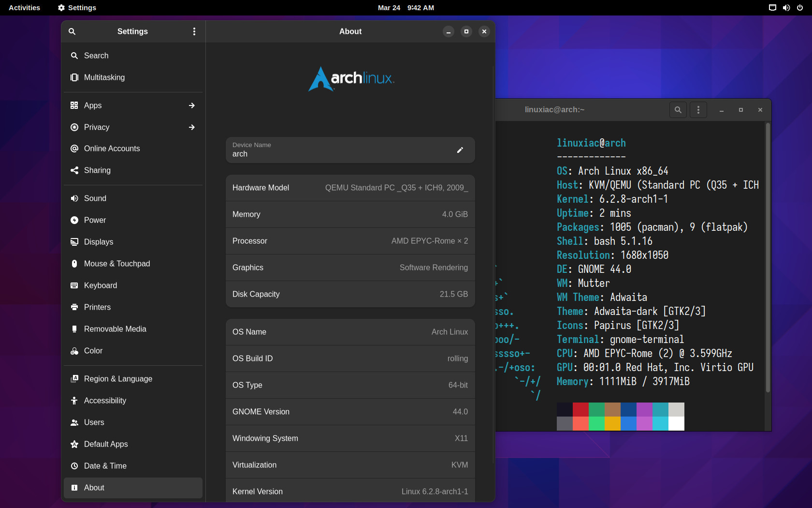Click the Hardware Model row
The width and height of the screenshot is (812, 508).
tap(350, 188)
